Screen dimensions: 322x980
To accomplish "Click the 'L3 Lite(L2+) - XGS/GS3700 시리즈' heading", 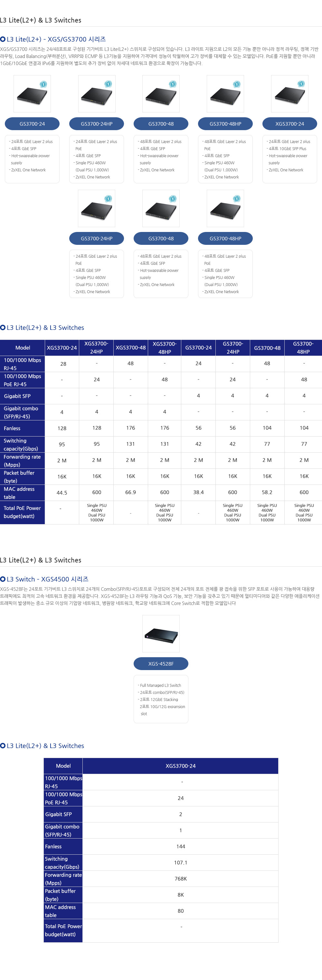I will point(56,39).
